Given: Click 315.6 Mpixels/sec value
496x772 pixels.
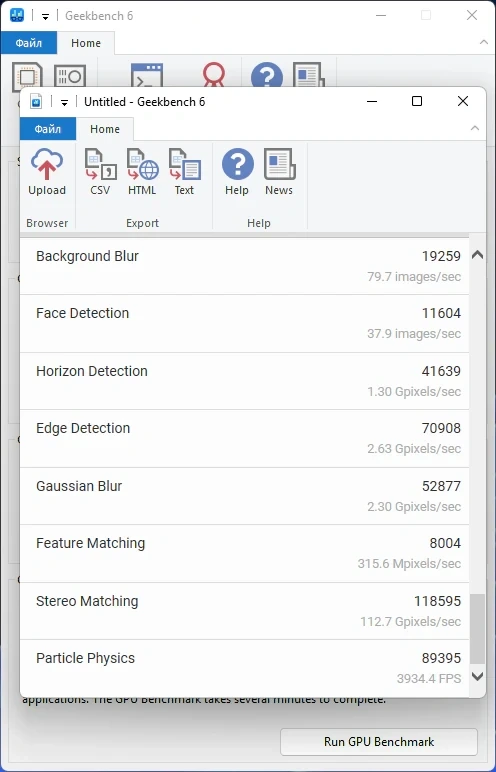Looking at the screenshot, I should point(409,564).
